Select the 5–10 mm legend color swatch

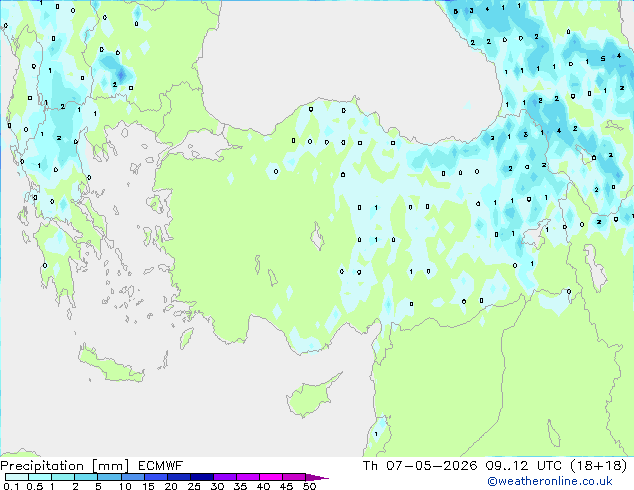click(109, 477)
